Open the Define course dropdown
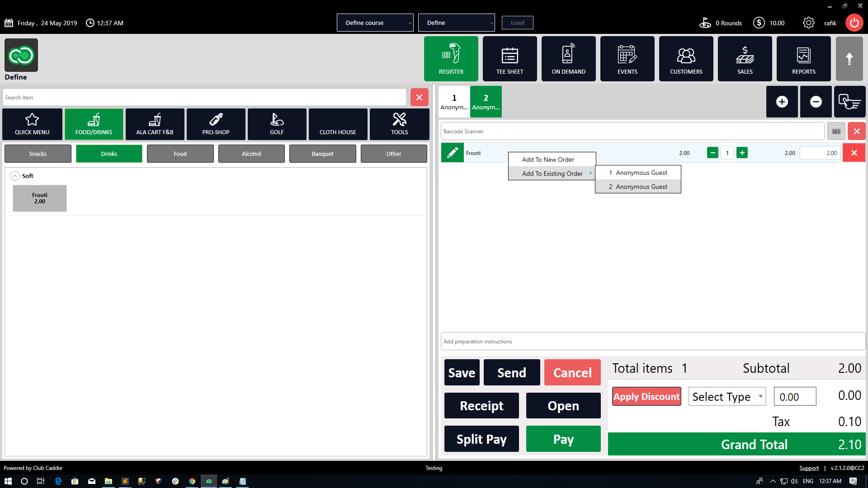 pos(375,23)
